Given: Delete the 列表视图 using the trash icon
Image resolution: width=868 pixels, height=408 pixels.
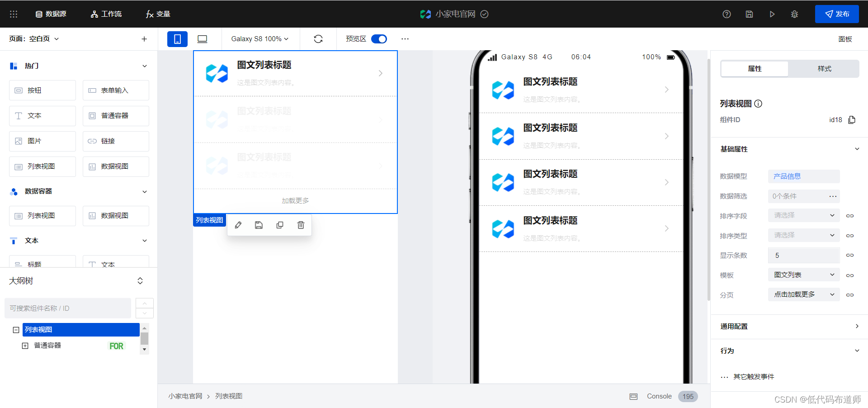Looking at the screenshot, I should tap(300, 225).
